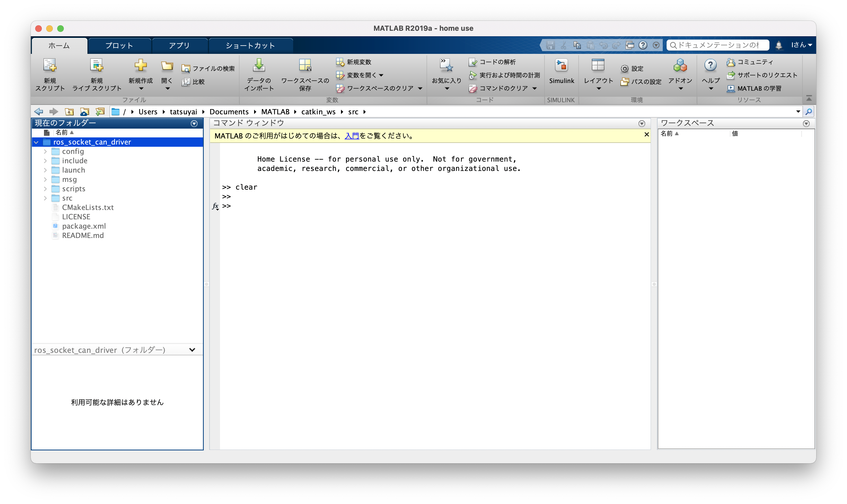Open the 現在のフォルダー panel actions menu
The image size is (847, 504).
[194, 124]
